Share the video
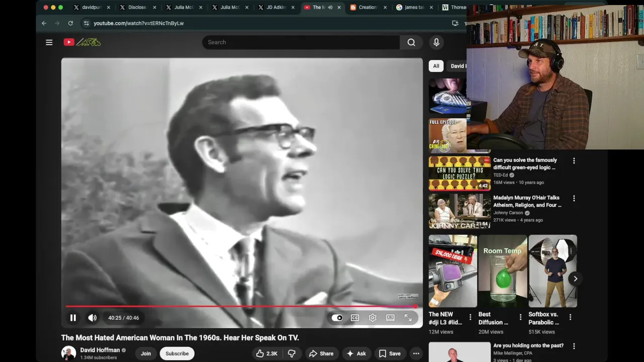The height and width of the screenshot is (362, 644). (x=321, y=353)
